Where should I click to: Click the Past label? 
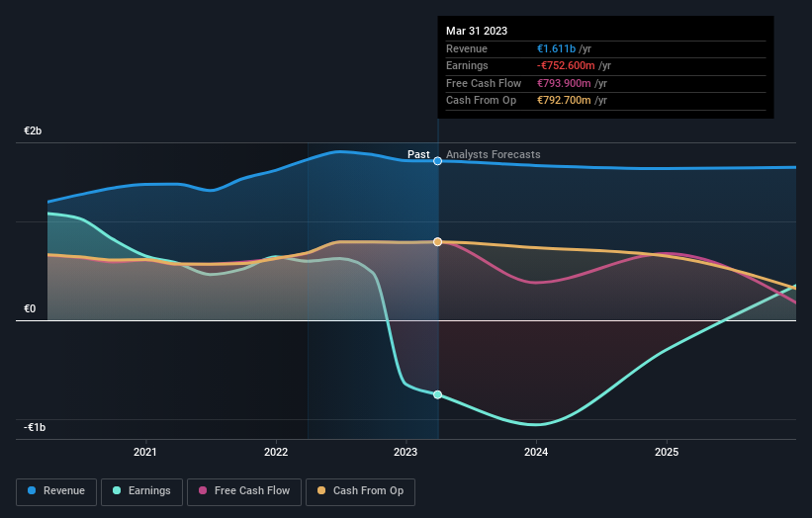tap(418, 154)
